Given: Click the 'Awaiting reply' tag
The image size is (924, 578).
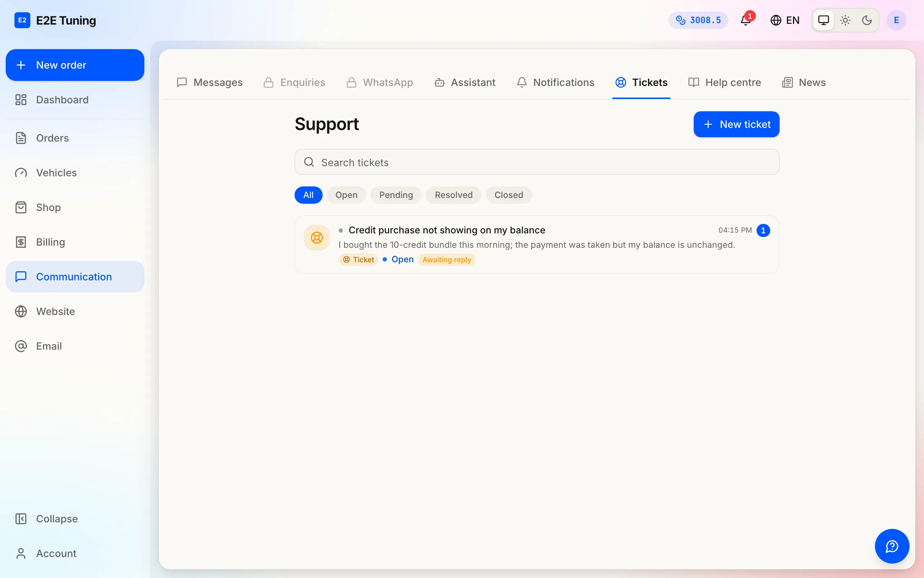Looking at the screenshot, I should pos(446,260).
